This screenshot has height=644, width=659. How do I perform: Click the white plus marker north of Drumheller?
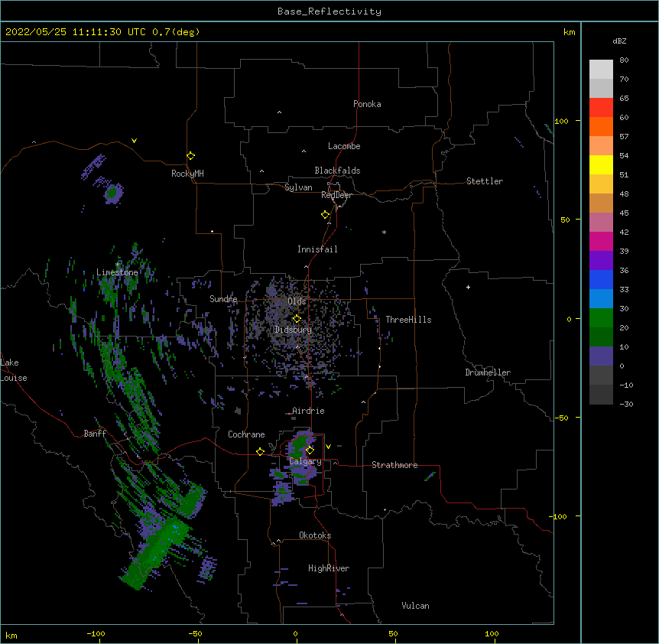coord(468,287)
